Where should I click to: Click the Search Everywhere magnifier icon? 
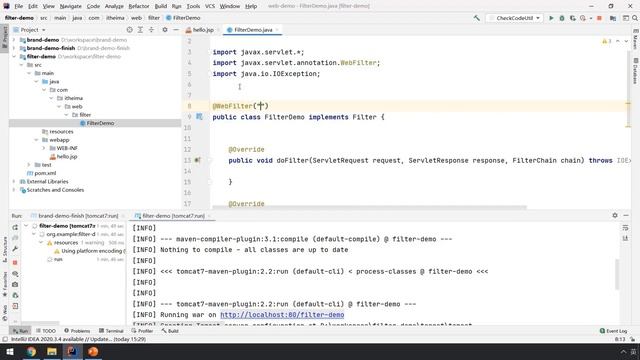[x=635, y=18]
